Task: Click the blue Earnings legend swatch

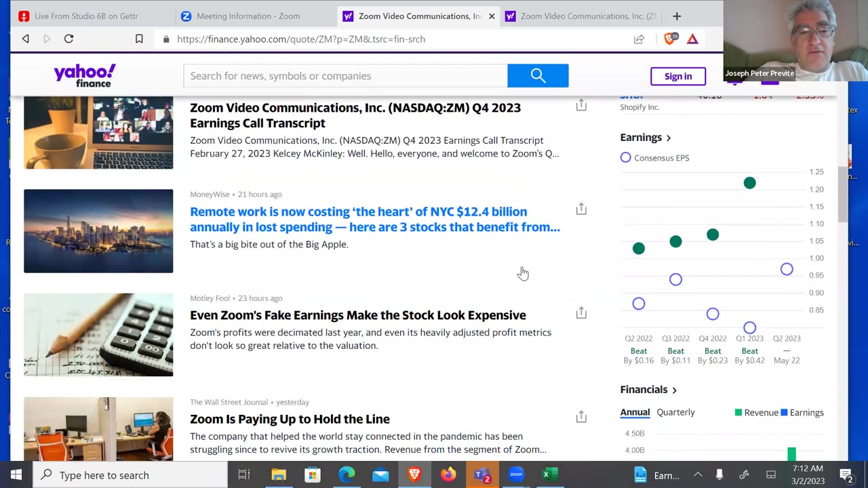Action: point(784,412)
